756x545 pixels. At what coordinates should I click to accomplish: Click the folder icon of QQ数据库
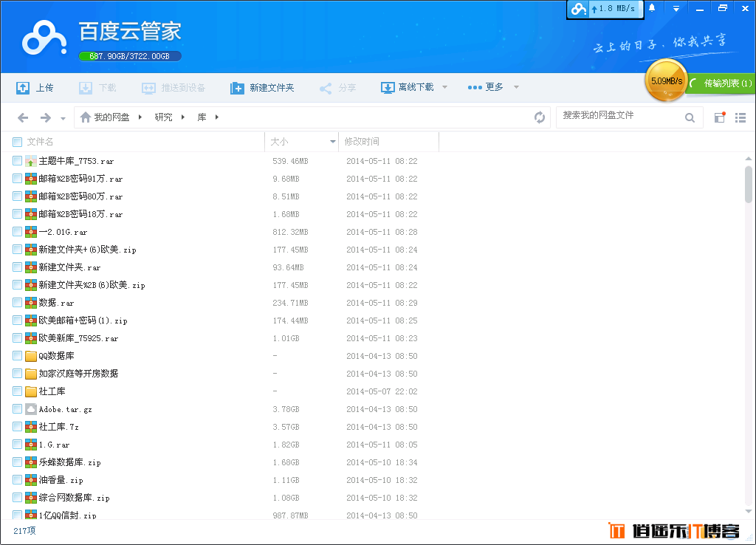pos(31,356)
